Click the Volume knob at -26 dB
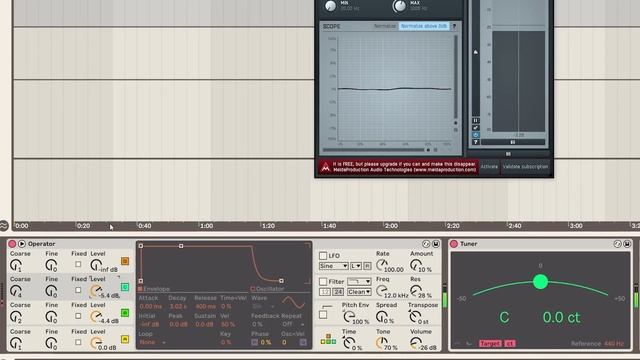640x360 pixels. [416, 343]
